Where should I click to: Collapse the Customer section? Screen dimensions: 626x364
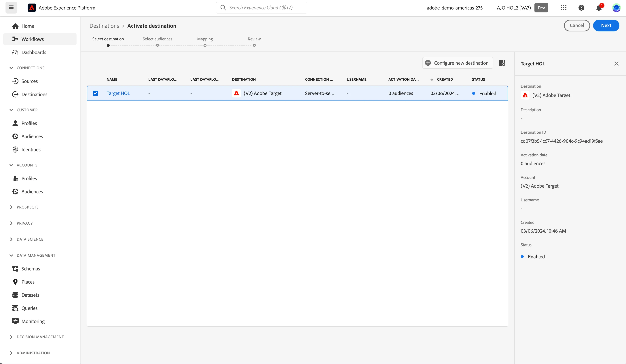[23, 110]
